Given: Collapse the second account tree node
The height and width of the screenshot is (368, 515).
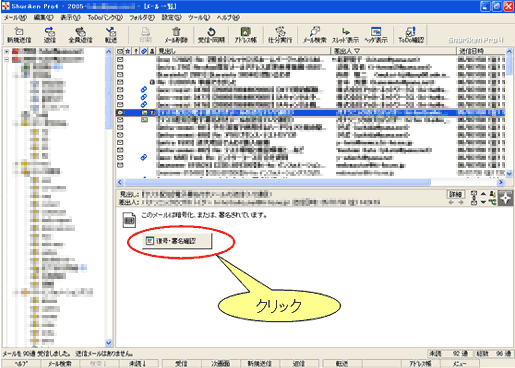Looking at the screenshot, I should tap(7, 59).
